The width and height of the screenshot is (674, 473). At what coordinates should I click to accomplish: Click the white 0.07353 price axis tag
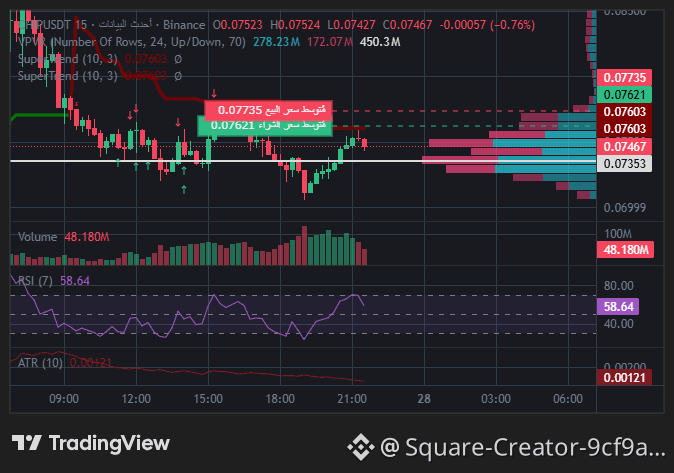[x=624, y=164]
